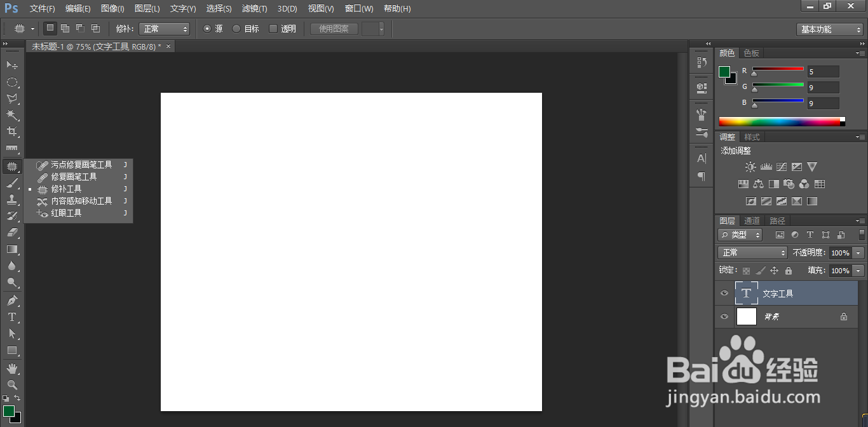Add a Photo Filter camera icon
Screen dimensions: 868x427
789,184
